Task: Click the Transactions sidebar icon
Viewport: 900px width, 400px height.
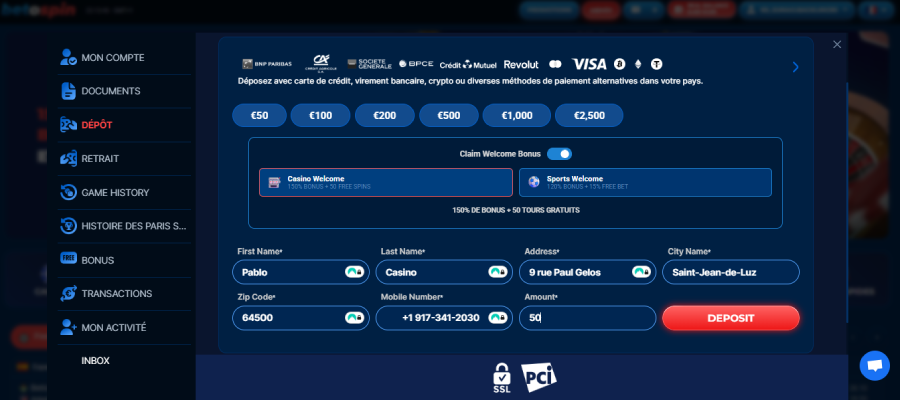Action: pos(68,293)
